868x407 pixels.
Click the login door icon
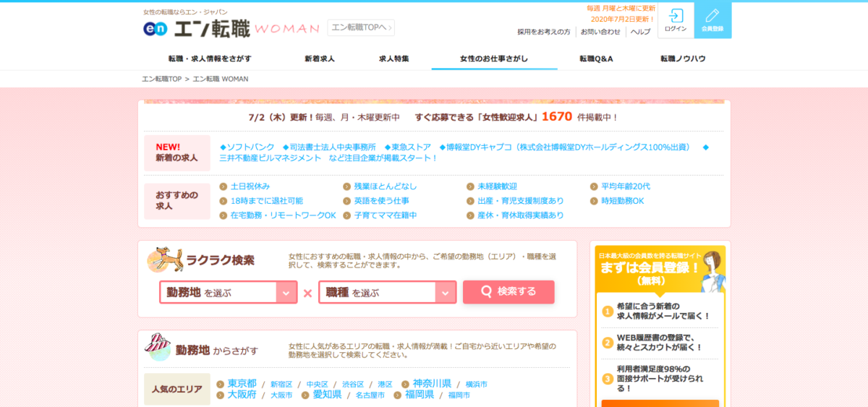tap(676, 16)
